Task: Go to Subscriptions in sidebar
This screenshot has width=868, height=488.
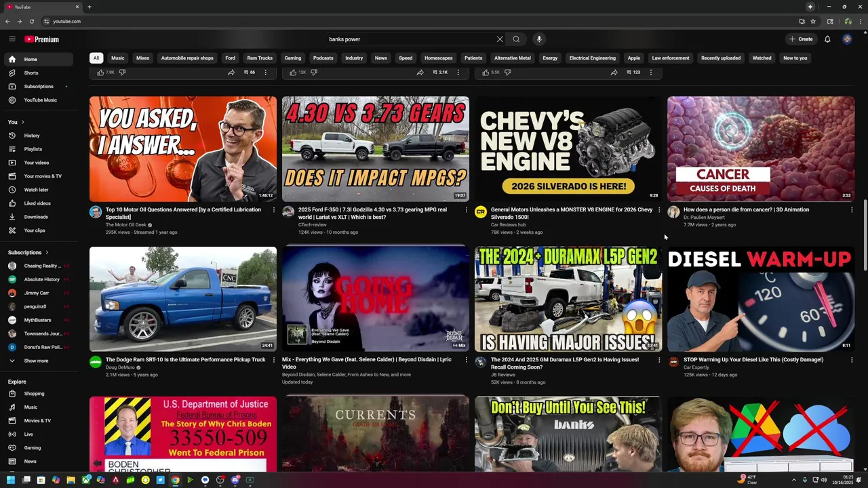Action: coord(38,86)
